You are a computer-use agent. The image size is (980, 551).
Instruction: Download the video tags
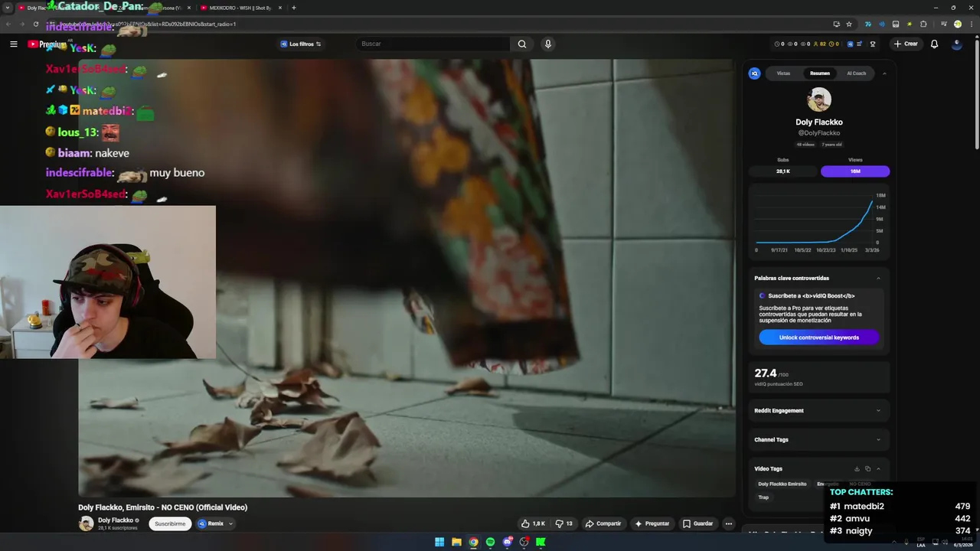[857, 468]
